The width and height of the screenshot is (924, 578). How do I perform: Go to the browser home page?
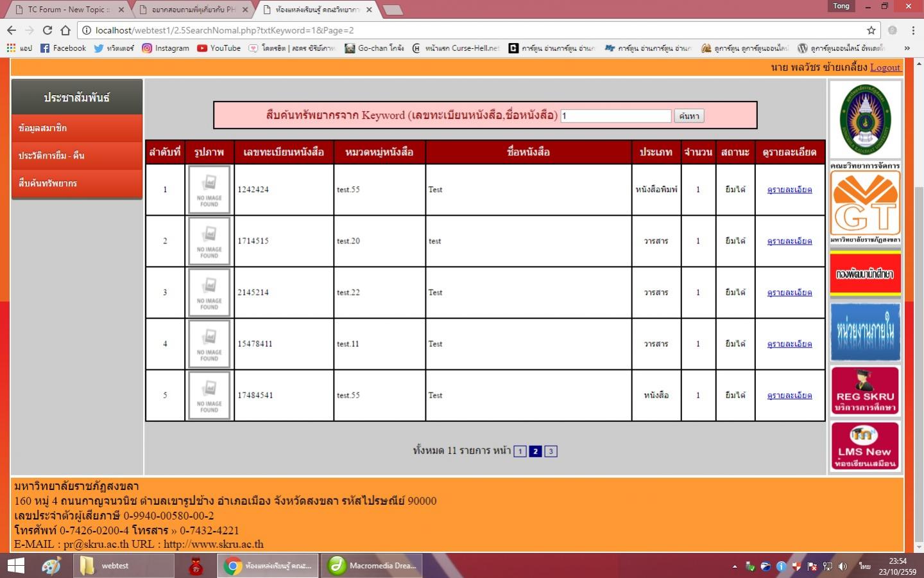pyautogui.click(x=65, y=30)
